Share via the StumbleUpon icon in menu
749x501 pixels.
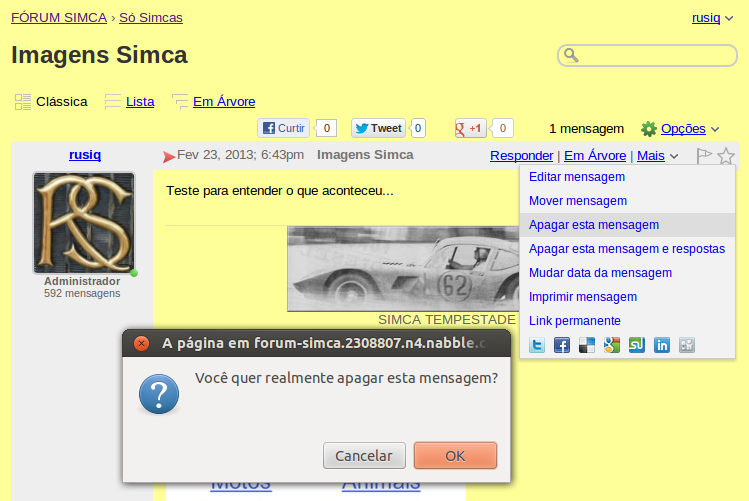[637, 345]
